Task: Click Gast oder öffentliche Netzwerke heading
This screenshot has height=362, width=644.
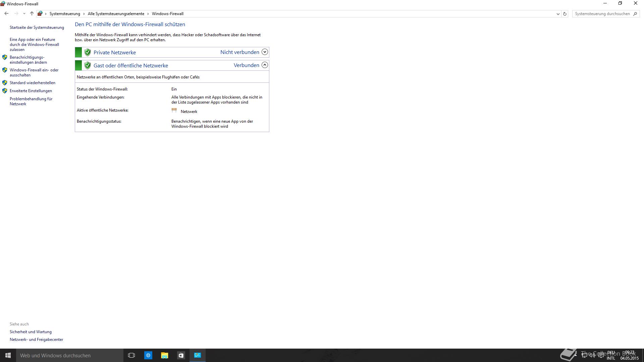Action: 131,65
